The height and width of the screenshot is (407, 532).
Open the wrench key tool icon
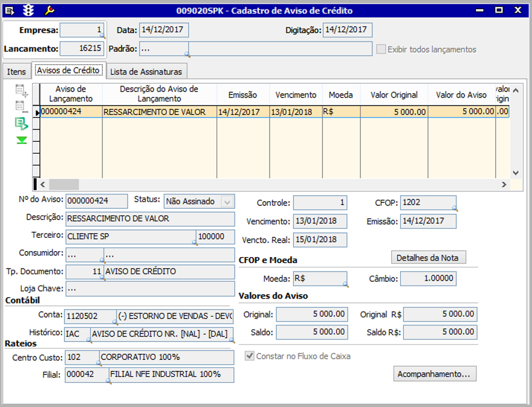[x=49, y=10]
